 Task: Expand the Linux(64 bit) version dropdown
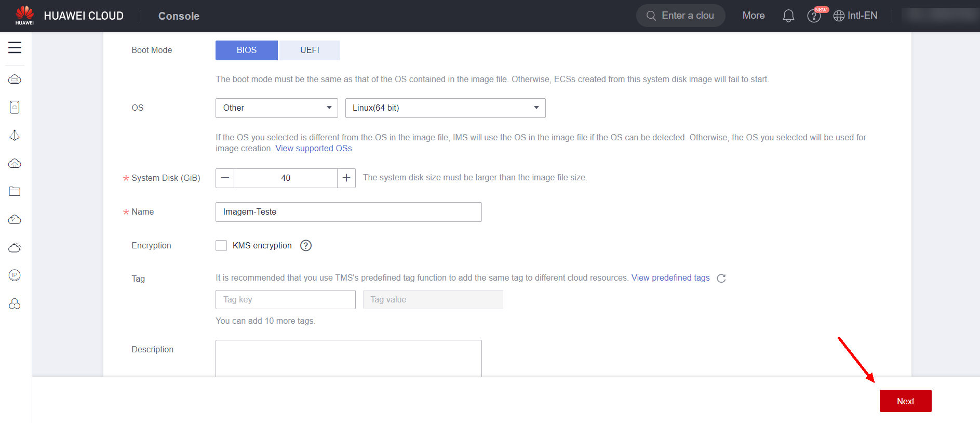[445, 108]
